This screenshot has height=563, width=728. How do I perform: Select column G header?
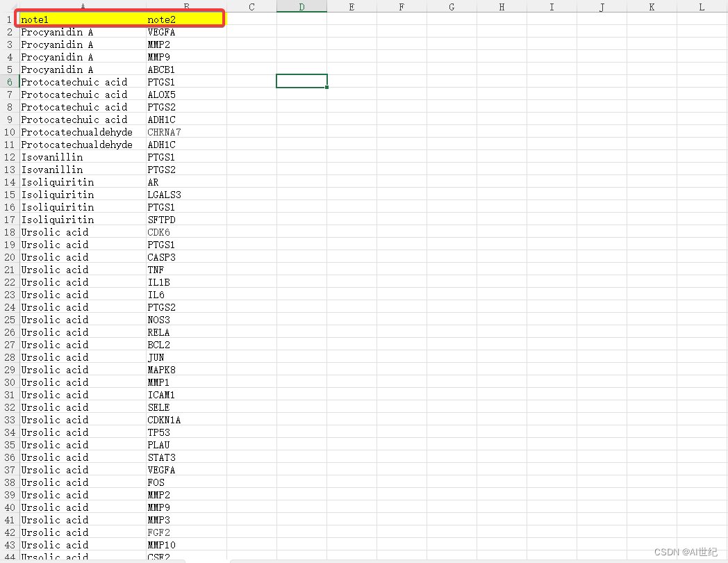coord(452,6)
